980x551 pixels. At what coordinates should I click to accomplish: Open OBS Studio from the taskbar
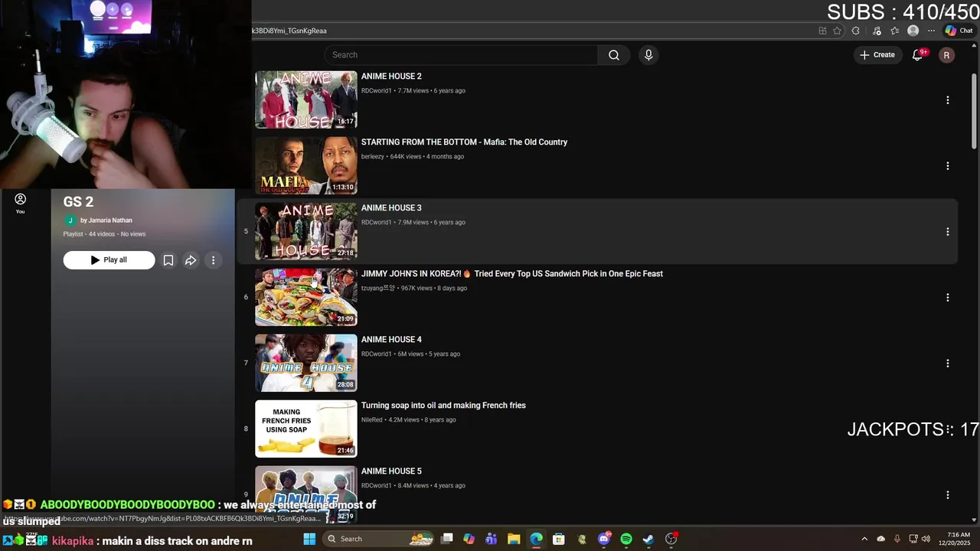tap(671, 539)
